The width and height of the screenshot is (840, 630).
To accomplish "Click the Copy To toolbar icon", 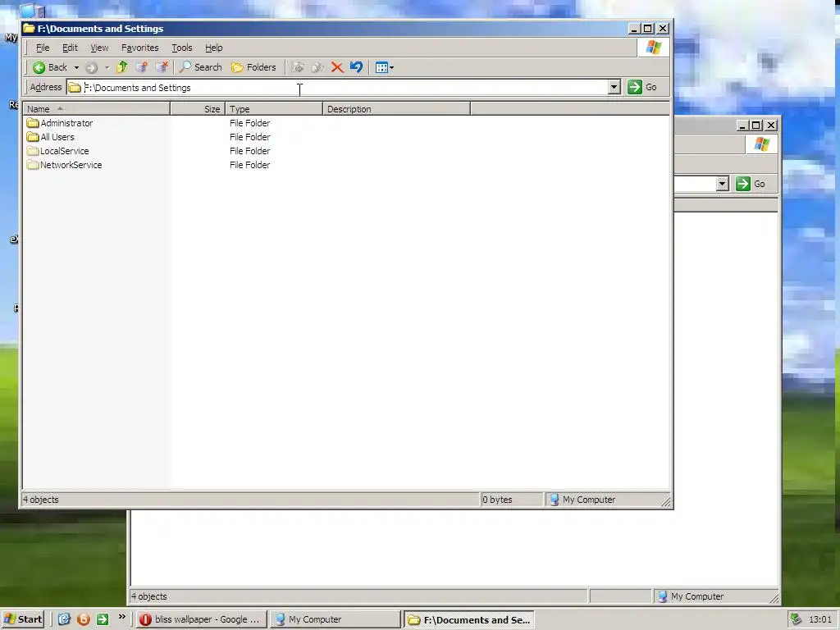I will click(317, 67).
